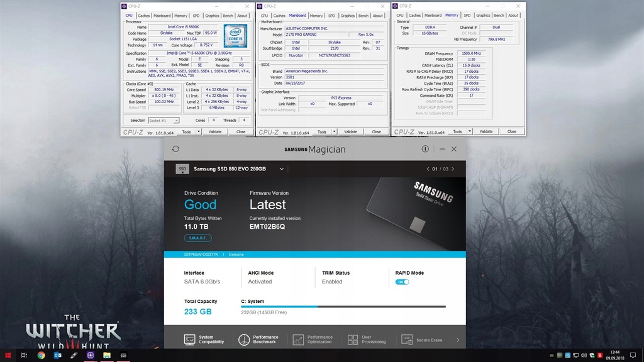Click the pen-shaped app icon on taskbar
644x362 pixels.
tap(74, 355)
